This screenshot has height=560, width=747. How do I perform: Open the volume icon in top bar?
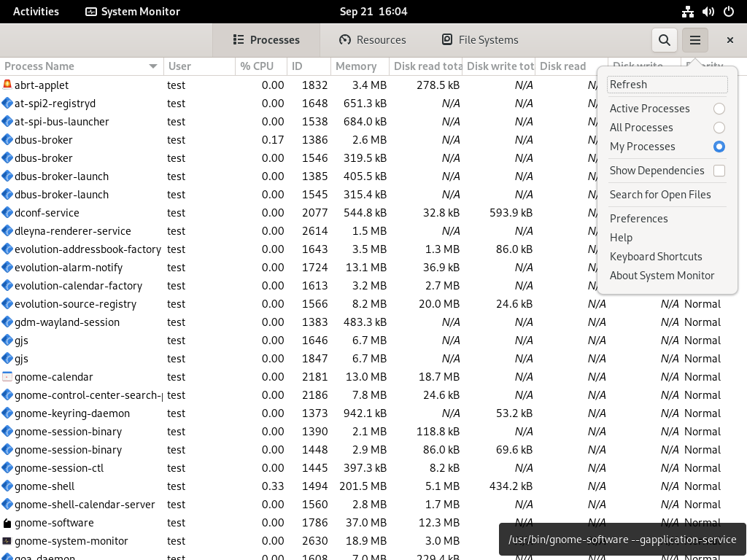click(708, 12)
